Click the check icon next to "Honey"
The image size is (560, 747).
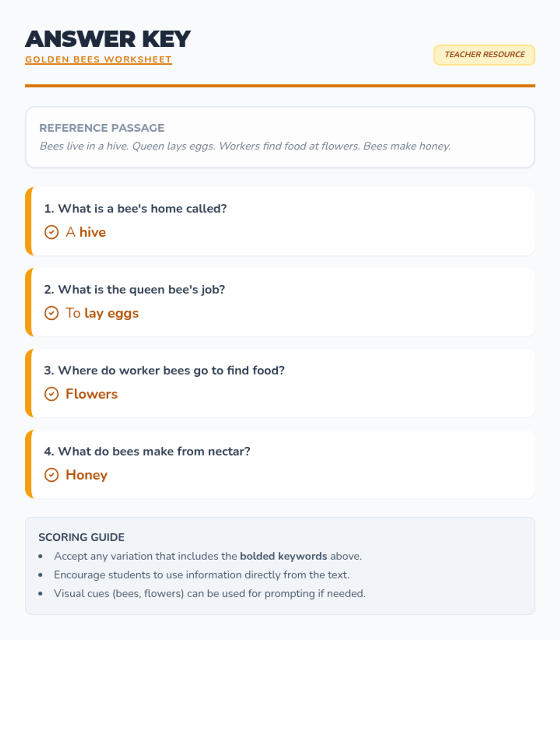point(51,475)
